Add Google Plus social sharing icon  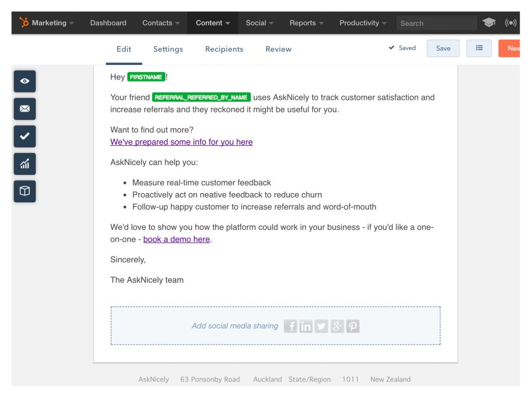click(337, 326)
